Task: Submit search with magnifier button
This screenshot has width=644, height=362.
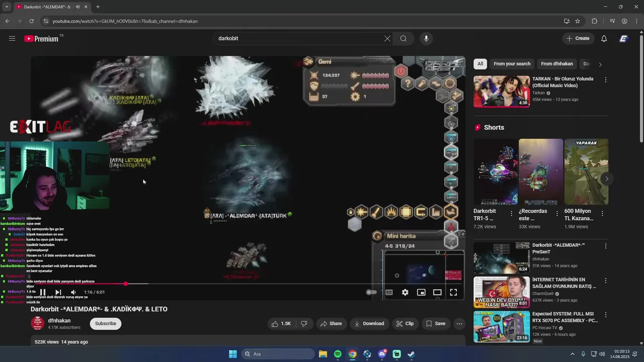Action: pyautogui.click(x=404, y=38)
